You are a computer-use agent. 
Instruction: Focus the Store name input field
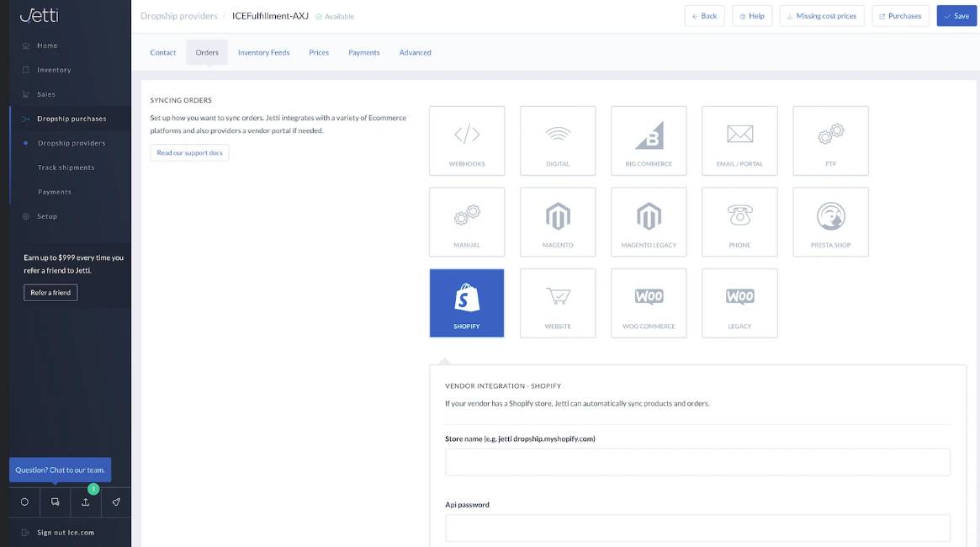pos(697,462)
